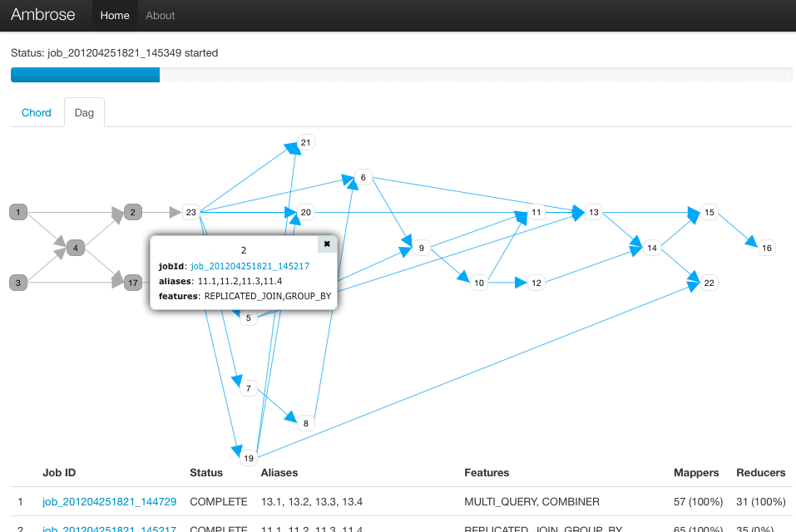Select node 8 in the DAG
Viewport: 796px width, 532px height.
coord(304,422)
